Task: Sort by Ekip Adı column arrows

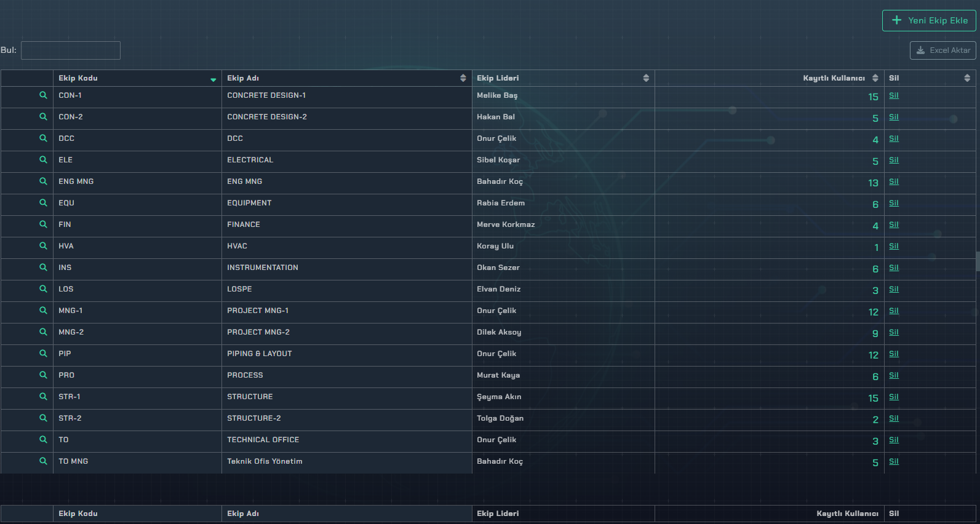Action: (x=463, y=78)
